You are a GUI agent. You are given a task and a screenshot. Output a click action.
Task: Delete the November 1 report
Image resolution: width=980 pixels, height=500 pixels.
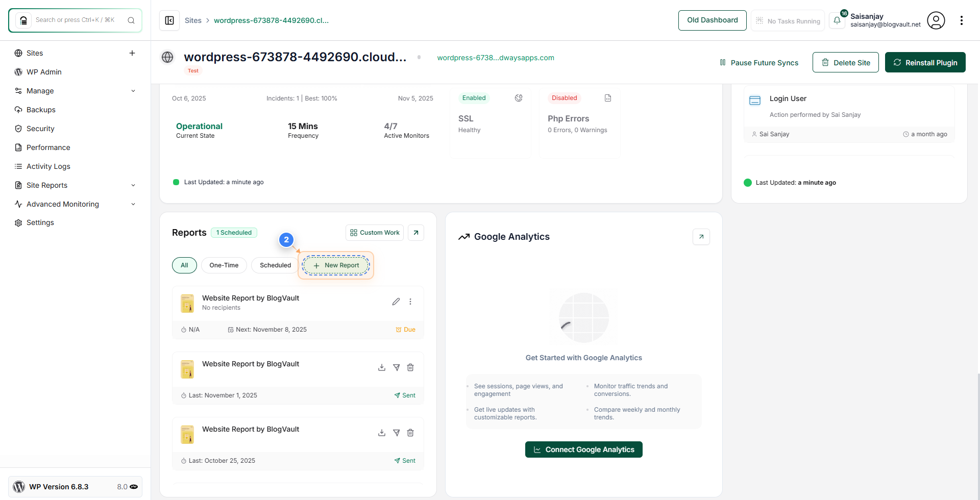410,367
